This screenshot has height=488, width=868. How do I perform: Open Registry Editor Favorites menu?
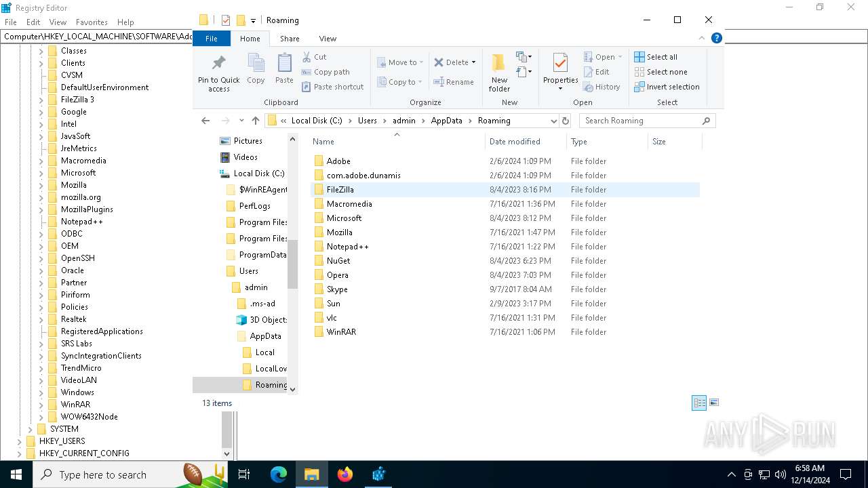coord(92,22)
